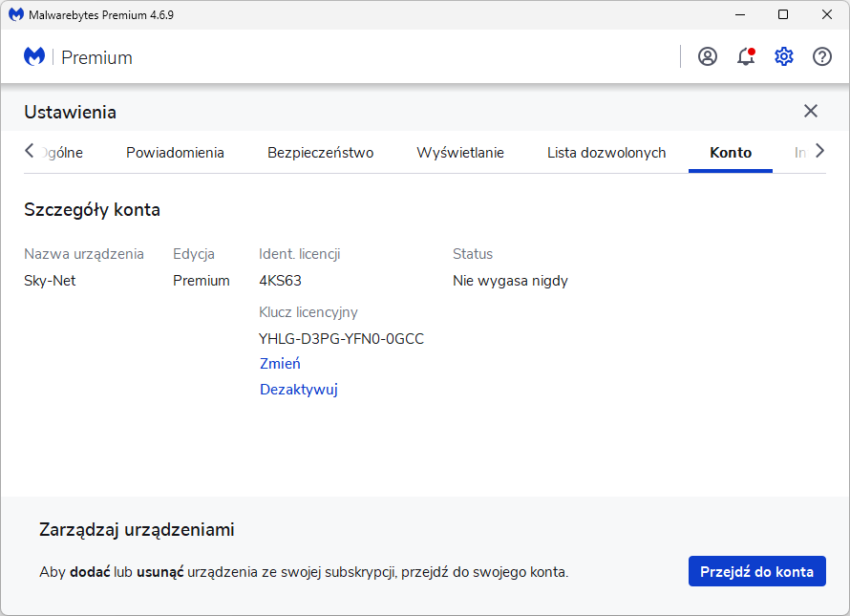
Task: Select the Wyświetlanie tab
Action: coord(460,153)
